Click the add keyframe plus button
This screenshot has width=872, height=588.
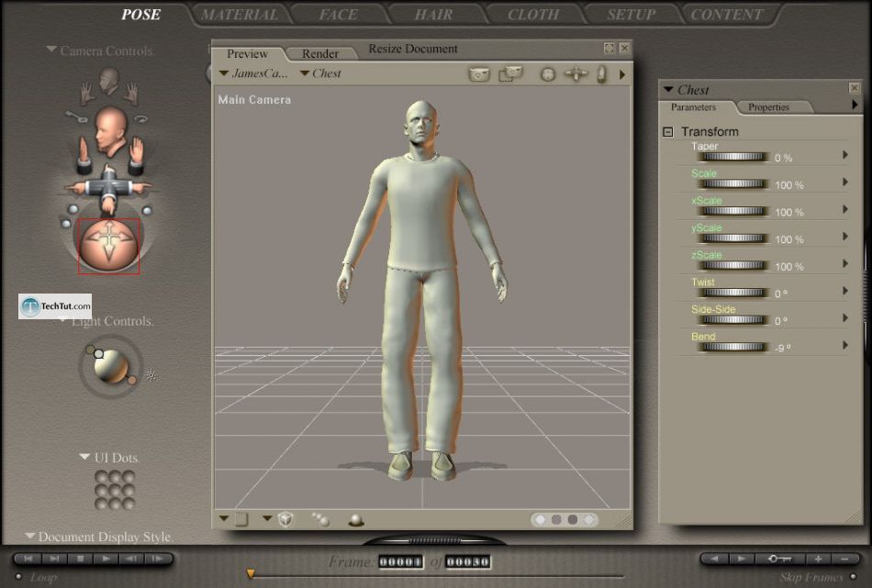818,559
